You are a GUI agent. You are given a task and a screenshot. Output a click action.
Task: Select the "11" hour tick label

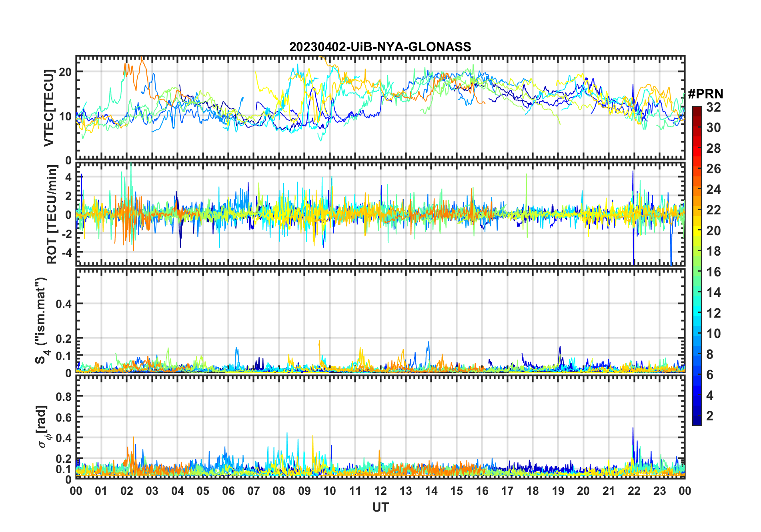click(x=355, y=491)
